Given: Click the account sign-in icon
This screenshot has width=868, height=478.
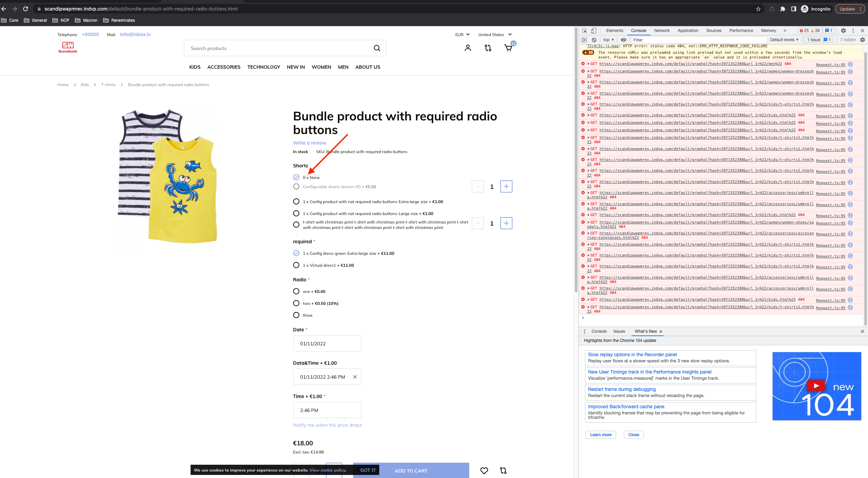Looking at the screenshot, I should 467,48.
